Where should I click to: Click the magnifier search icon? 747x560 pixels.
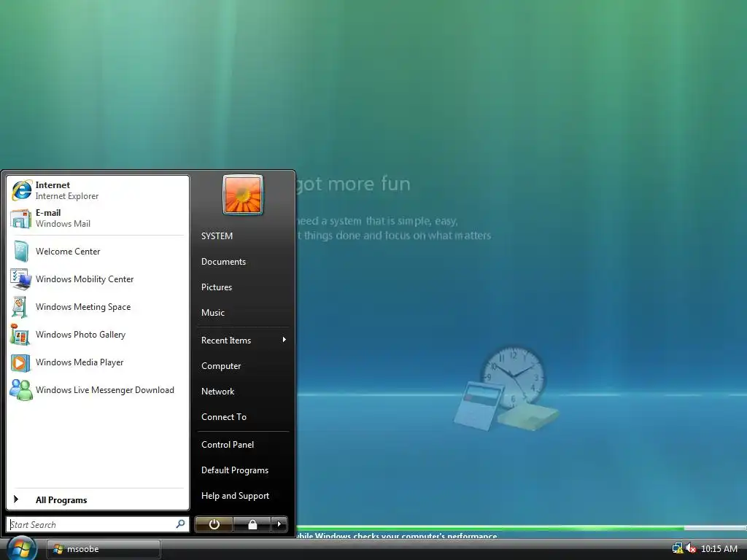pyautogui.click(x=181, y=524)
